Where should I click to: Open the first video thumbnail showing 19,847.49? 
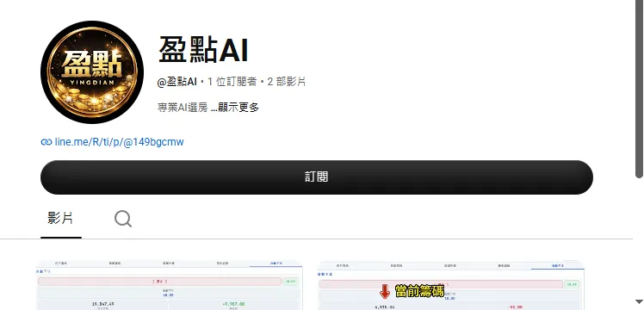(170, 285)
